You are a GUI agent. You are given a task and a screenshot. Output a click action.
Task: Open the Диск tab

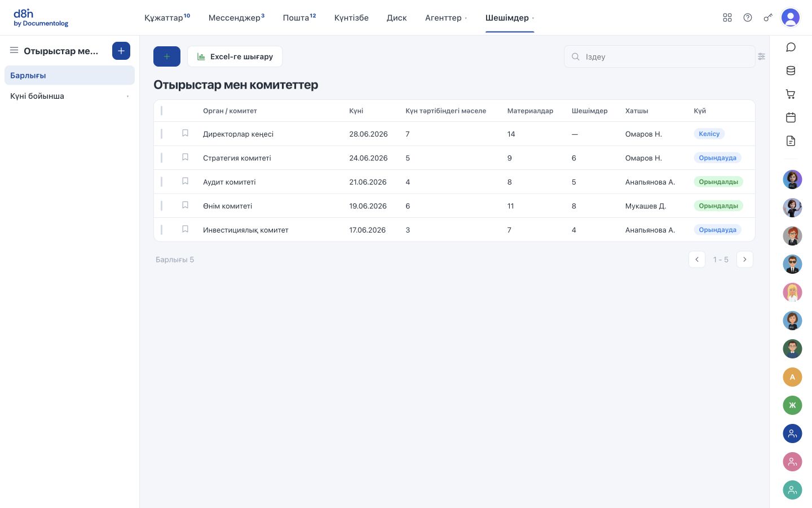click(396, 17)
